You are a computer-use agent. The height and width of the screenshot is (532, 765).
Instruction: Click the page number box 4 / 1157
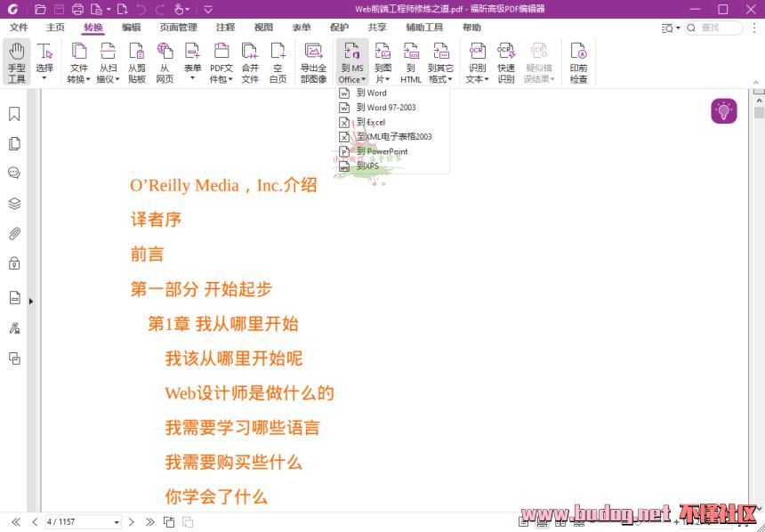pyautogui.click(x=83, y=522)
